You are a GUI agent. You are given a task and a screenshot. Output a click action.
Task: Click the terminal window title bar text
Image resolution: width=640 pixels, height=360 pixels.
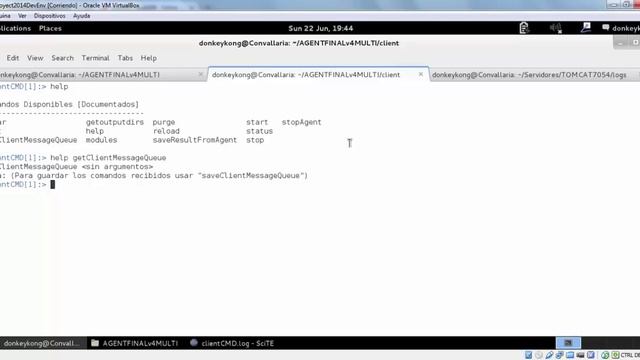click(x=299, y=43)
